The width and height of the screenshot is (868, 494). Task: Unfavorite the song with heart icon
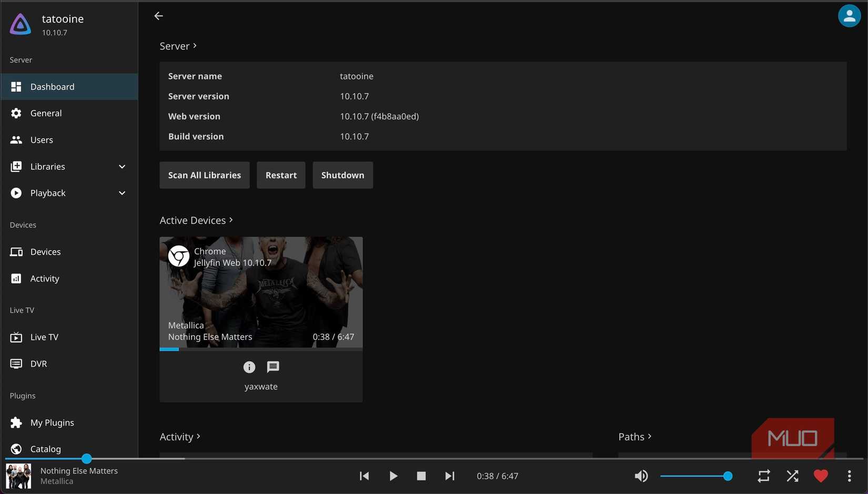click(821, 476)
